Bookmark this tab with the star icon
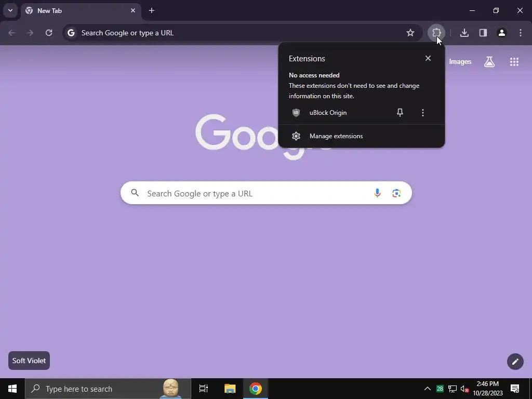Image resolution: width=532 pixels, height=399 pixels. (x=410, y=33)
